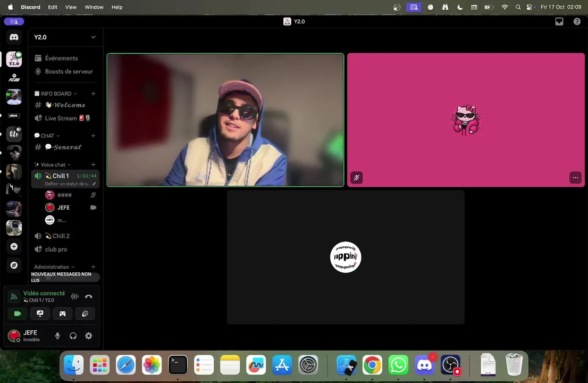Open JEFE user profile in bottom panel
588x383 pixels.
(x=28, y=336)
